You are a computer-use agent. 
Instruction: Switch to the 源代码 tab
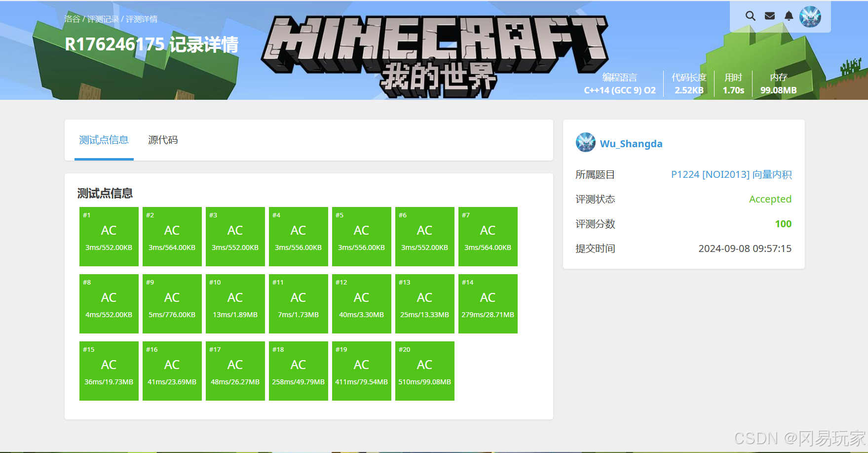163,140
